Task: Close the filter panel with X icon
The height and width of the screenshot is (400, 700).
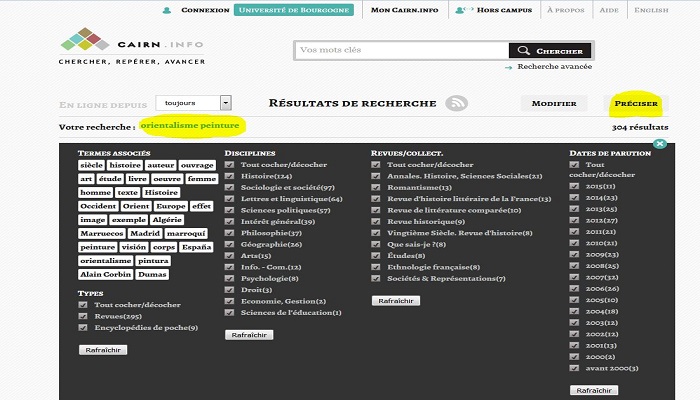Action: click(660, 145)
